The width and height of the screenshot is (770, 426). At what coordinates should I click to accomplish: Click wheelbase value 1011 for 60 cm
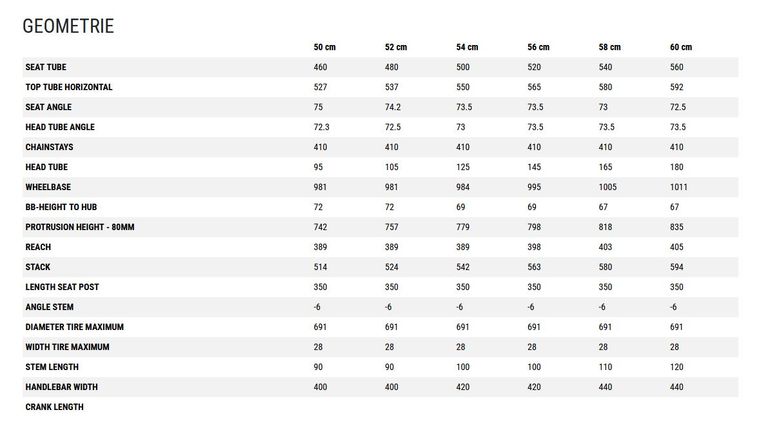[x=679, y=187]
